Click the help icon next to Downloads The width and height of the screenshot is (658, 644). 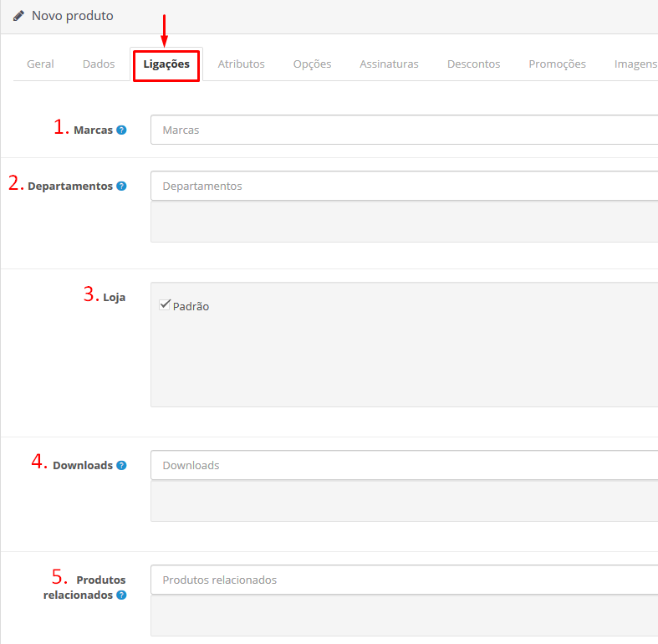click(121, 466)
